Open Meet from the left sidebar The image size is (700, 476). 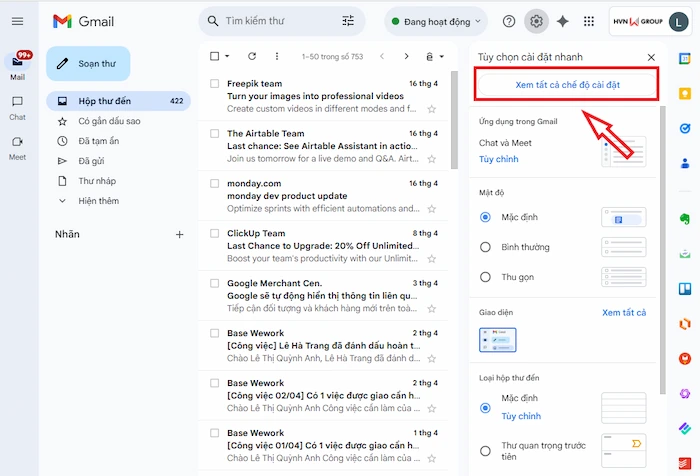[x=17, y=147]
